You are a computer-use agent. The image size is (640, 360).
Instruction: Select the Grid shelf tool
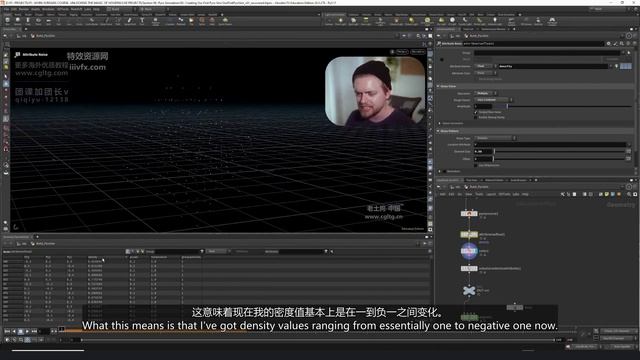tap(49, 21)
